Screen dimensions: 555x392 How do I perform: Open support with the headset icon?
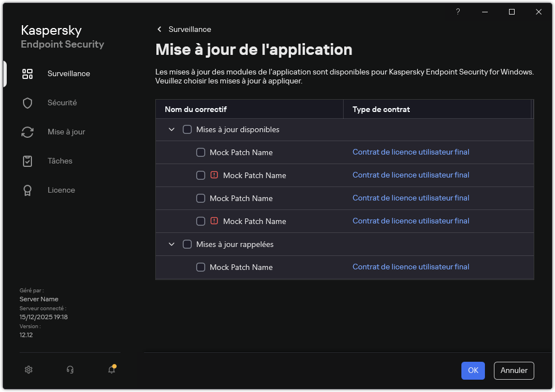click(x=69, y=370)
